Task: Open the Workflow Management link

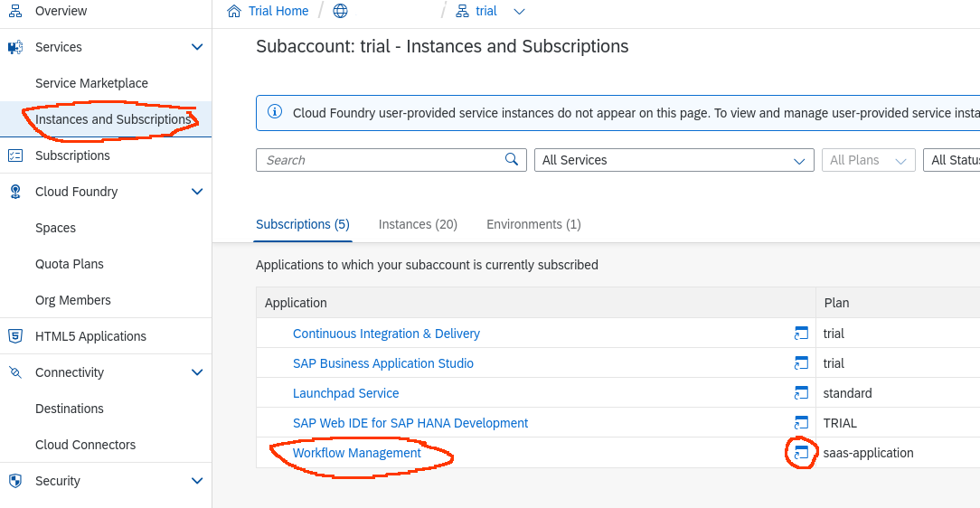Action: [x=357, y=453]
